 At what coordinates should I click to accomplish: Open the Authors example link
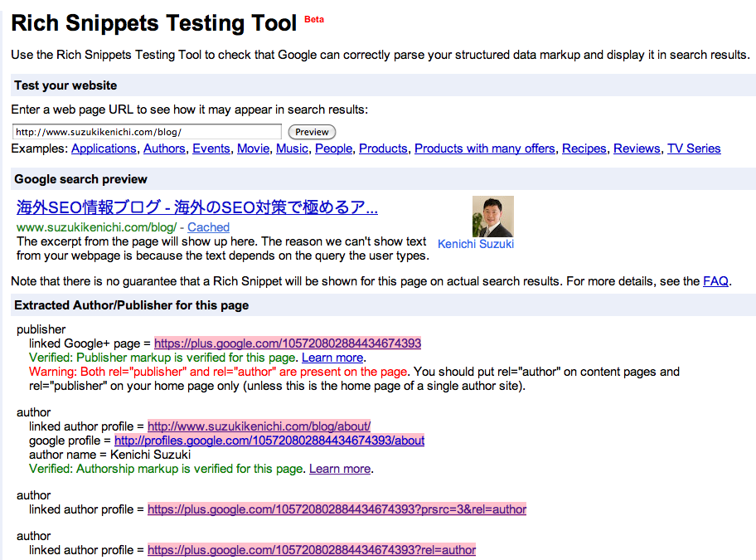coord(164,149)
